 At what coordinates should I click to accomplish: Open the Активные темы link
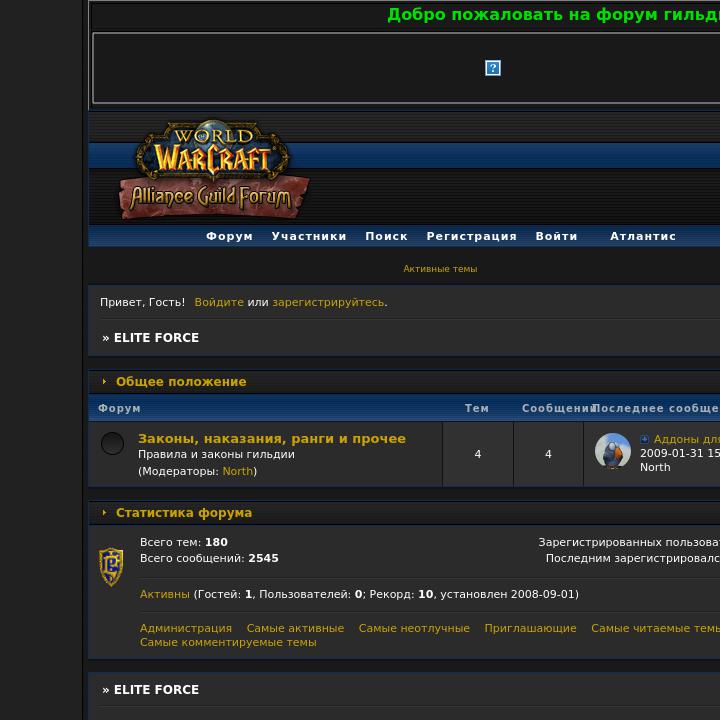[x=440, y=269]
